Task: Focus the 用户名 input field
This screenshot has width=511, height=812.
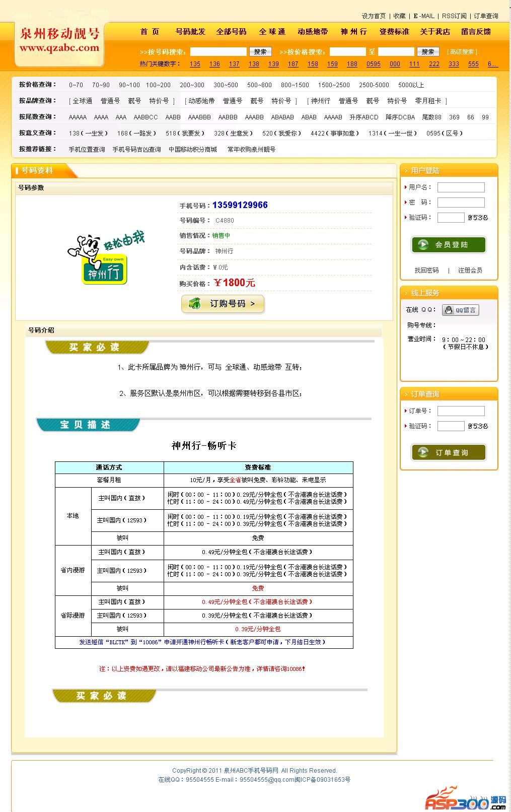Action: 461,187
